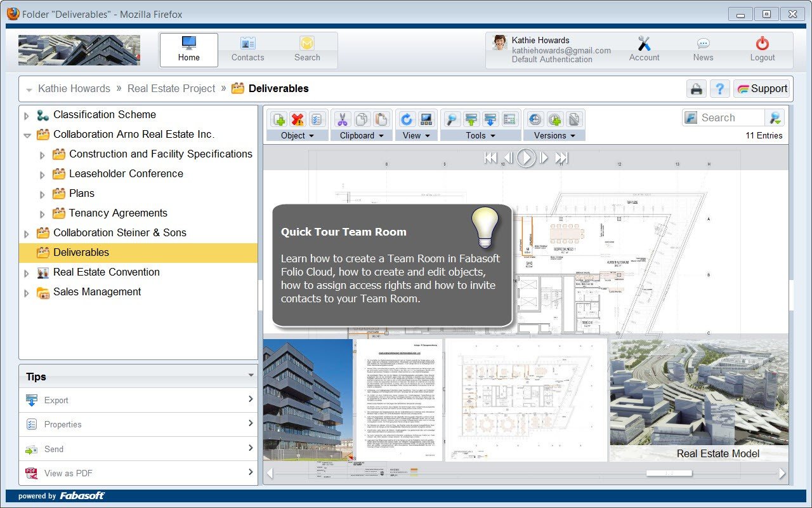Click the thumbnail view icon in View group
This screenshot has height=508, width=812.
click(x=426, y=119)
